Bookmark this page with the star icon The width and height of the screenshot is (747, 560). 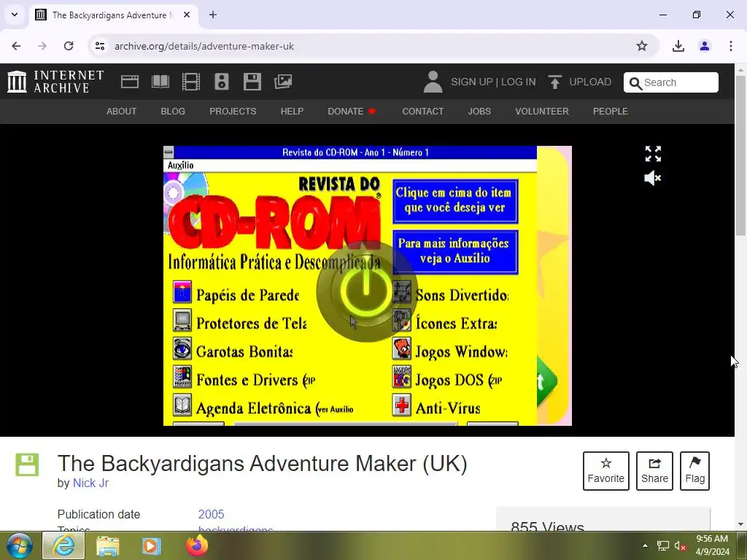(642, 46)
